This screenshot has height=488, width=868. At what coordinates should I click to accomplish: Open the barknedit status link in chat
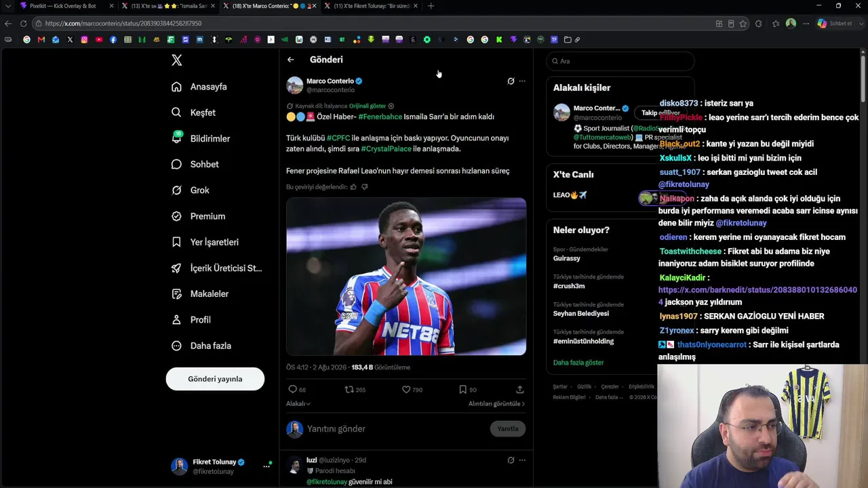757,296
